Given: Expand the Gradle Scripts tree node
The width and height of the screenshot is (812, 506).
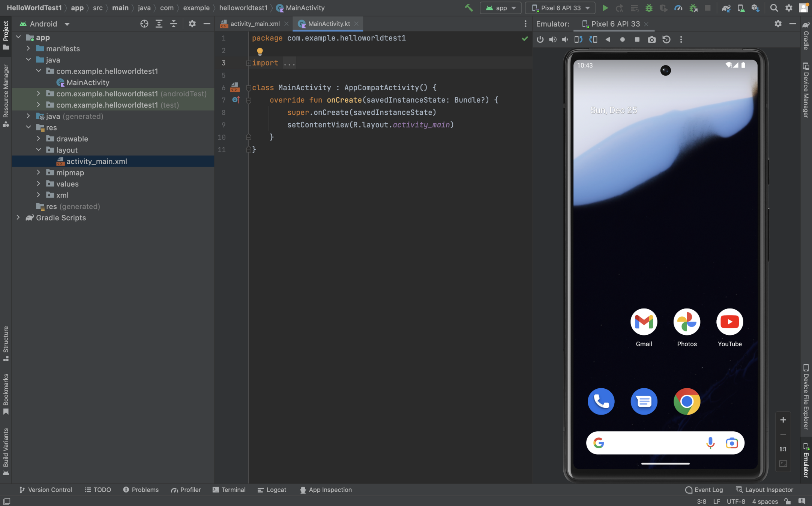Looking at the screenshot, I should [x=18, y=218].
